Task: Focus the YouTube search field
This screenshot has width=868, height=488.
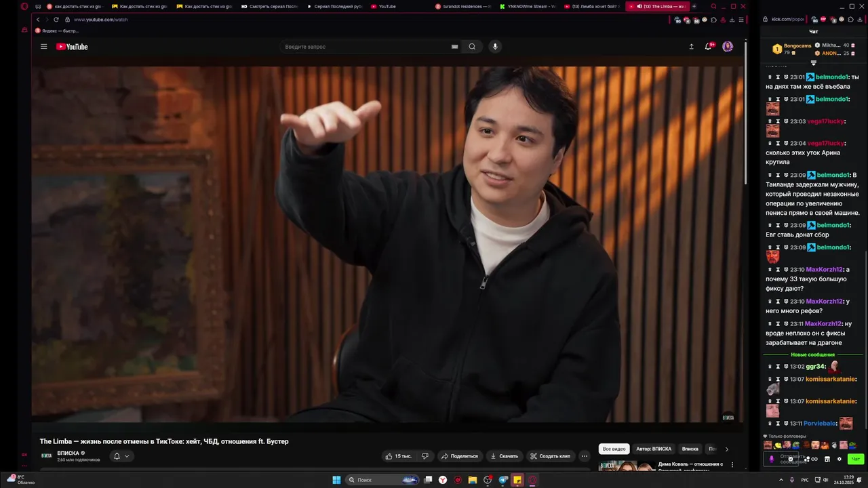Action: pyautogui.click(x=366, y=47)
